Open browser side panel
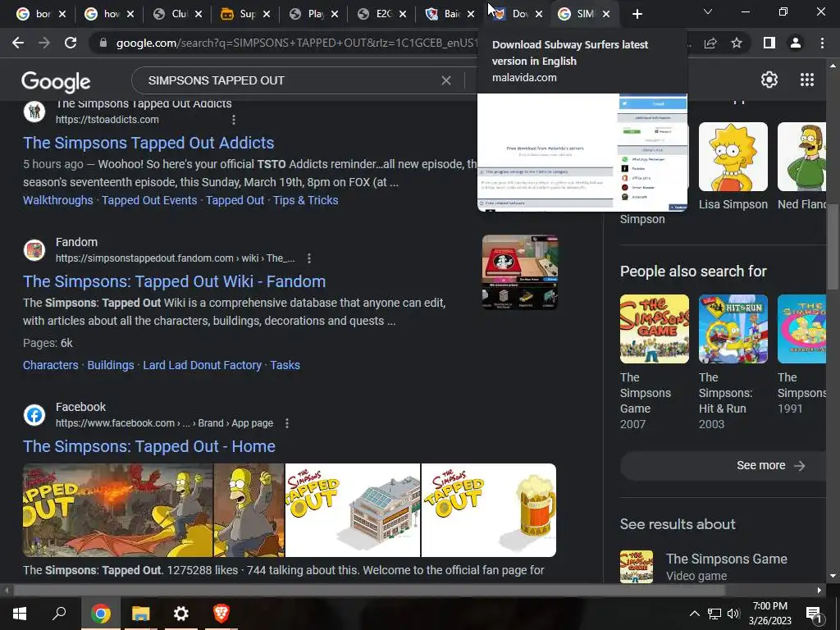Image resolution: width=840 pixels, height=630 pixels. click(x=769, y=43)
